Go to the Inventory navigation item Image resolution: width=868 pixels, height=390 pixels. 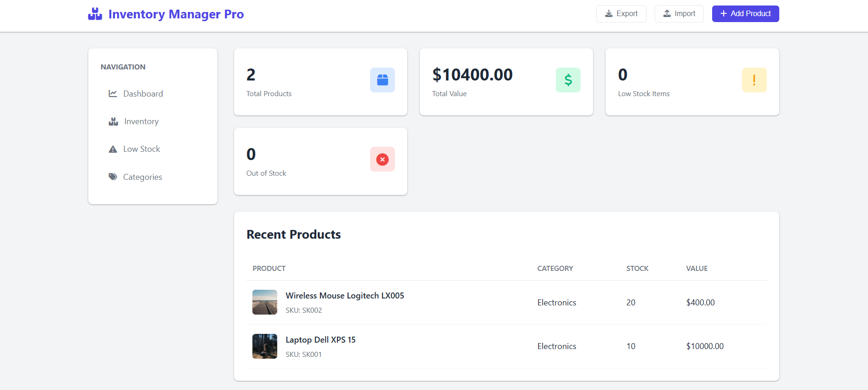(141, 121)
